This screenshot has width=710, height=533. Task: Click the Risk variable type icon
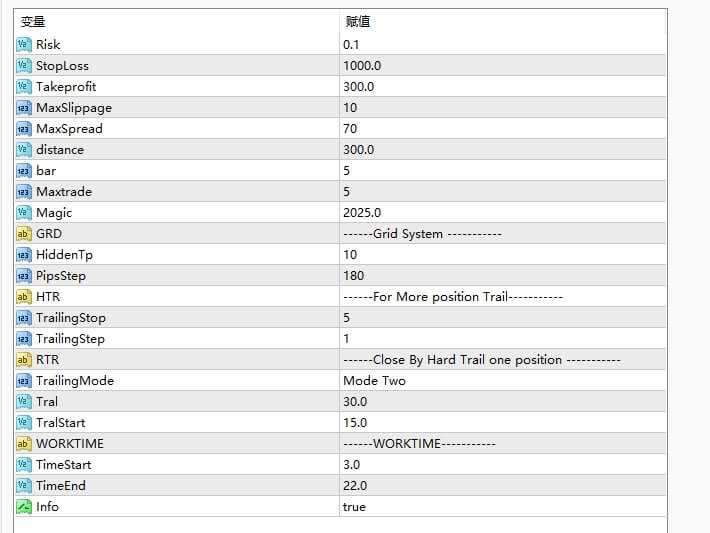[24, 45]
